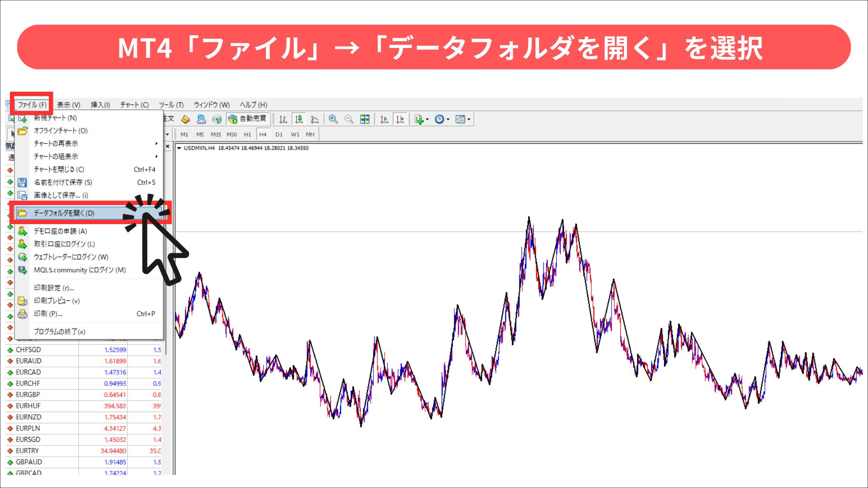The width and height of the screenshot is (868, 488).
Task: Choose 印刷プレビュー (v) menu entry
Action: 89,301
